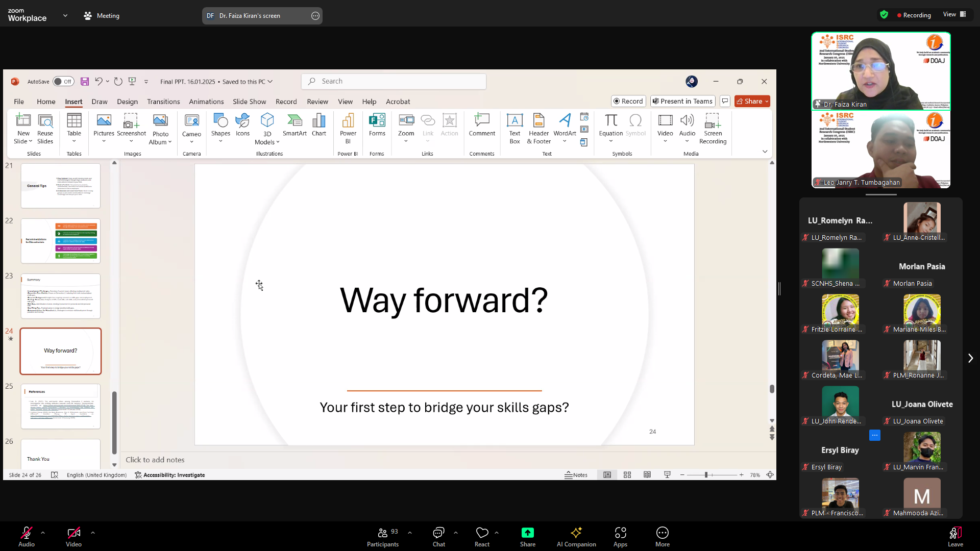The width and height of the screenshot is (980, 551).
Task: Insert a Comment from ribbon
Action: (481, 125)
